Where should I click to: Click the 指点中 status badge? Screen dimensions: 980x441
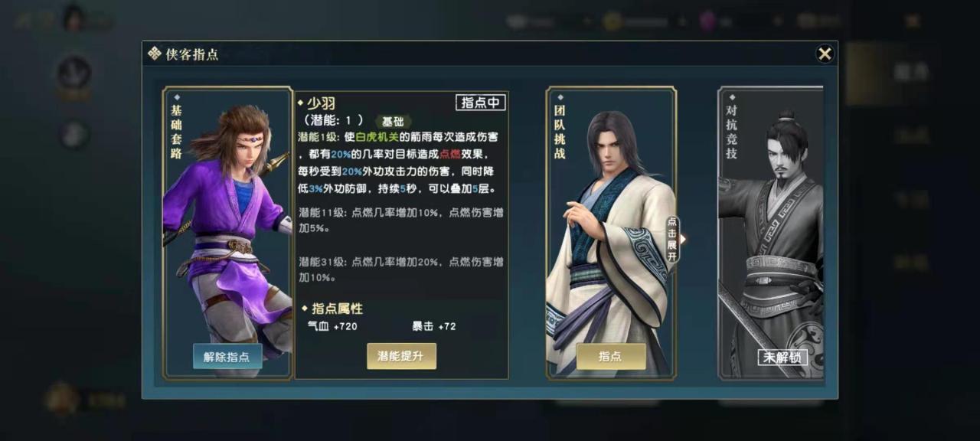pyautogui.click(x=481, y=103)
